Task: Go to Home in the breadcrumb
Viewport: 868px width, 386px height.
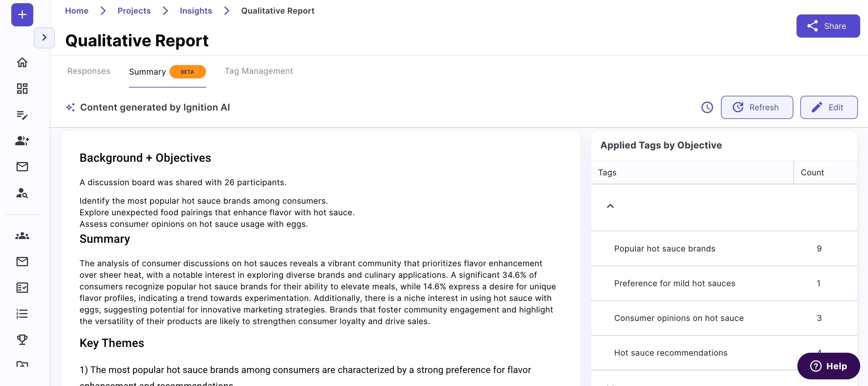Action: point(77,11)
